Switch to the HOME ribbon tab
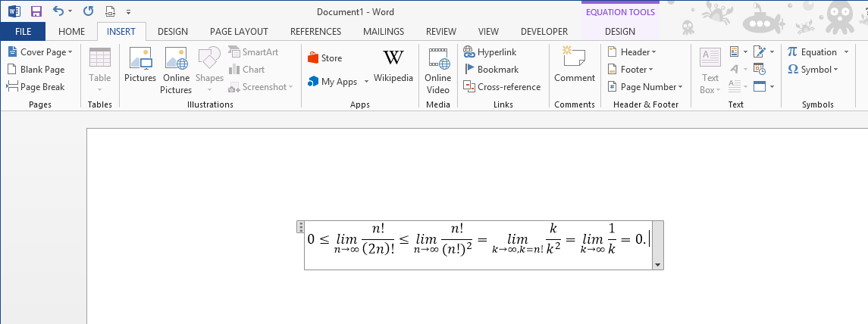The width and height of the screenshot is (868, 324). pos(71,32)
